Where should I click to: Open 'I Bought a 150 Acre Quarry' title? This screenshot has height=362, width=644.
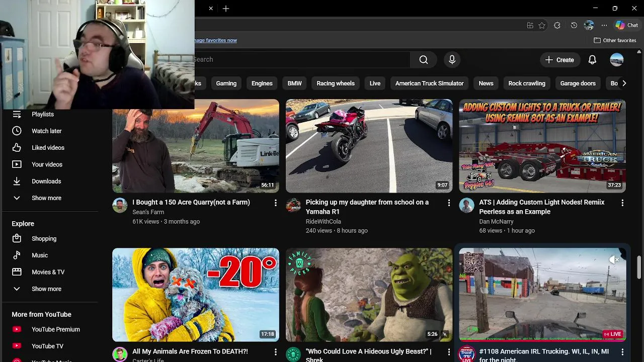[x=191, y=202]
